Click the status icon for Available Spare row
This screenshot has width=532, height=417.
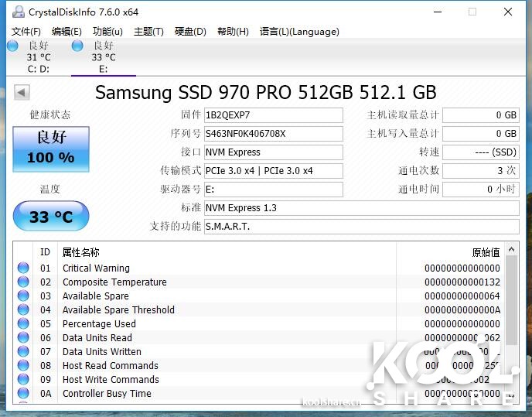(x=23, y=296)
